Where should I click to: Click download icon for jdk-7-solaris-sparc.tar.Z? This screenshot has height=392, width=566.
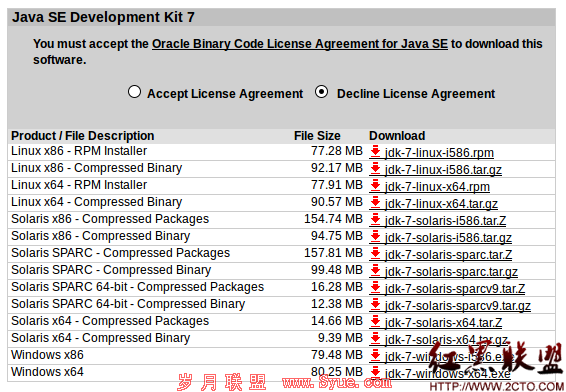(375, 253)
